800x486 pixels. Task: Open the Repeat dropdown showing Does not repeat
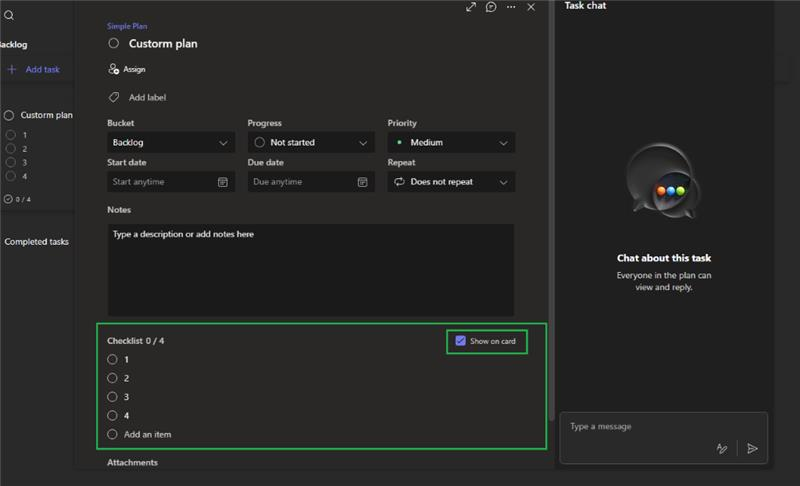click(451, 182)
